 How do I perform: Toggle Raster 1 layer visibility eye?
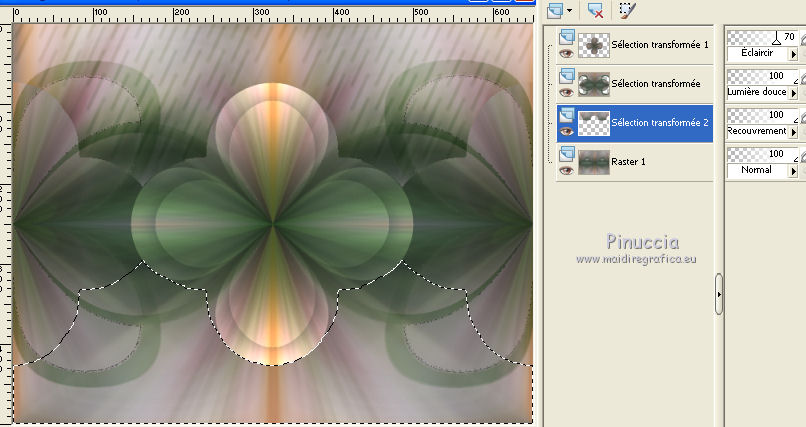click(566, 170)
